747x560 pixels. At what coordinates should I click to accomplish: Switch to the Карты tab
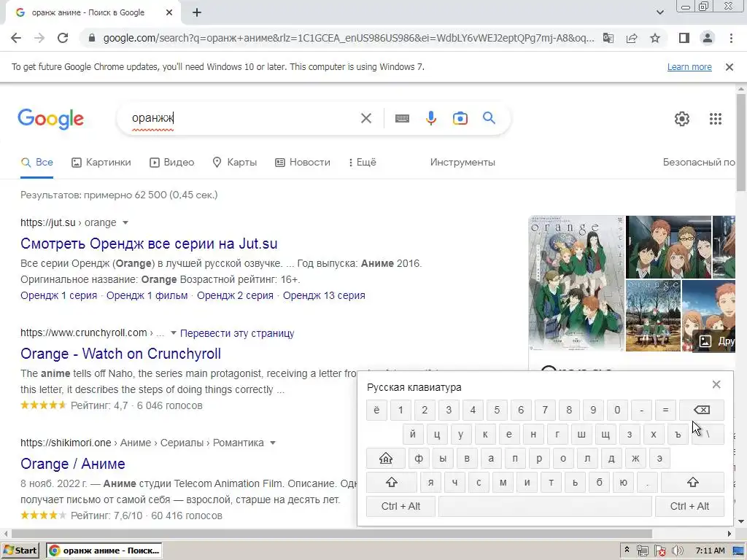point(234,163)
